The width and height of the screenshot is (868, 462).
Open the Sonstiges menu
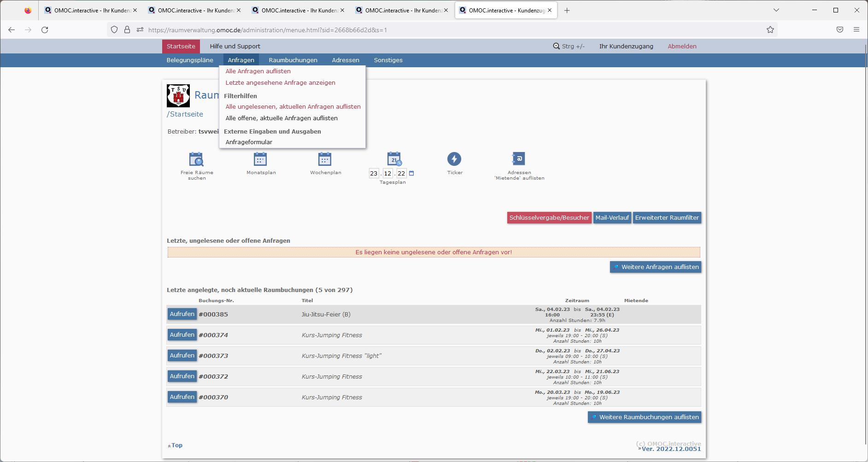(x=388, y=60)
